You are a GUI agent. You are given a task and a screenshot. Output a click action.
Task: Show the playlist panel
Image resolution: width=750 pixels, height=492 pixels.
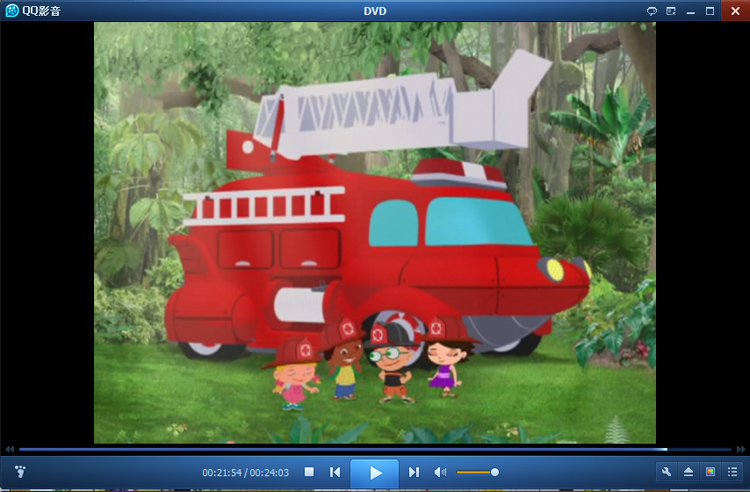coord(732,472)
